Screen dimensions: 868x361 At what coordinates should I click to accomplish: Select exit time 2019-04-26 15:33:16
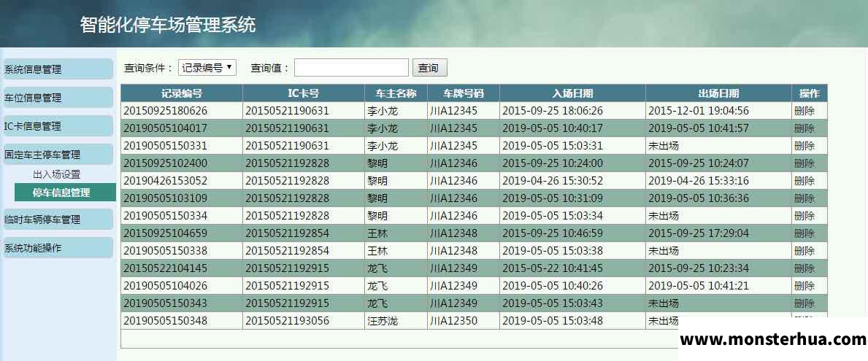[x=699, y=181]
